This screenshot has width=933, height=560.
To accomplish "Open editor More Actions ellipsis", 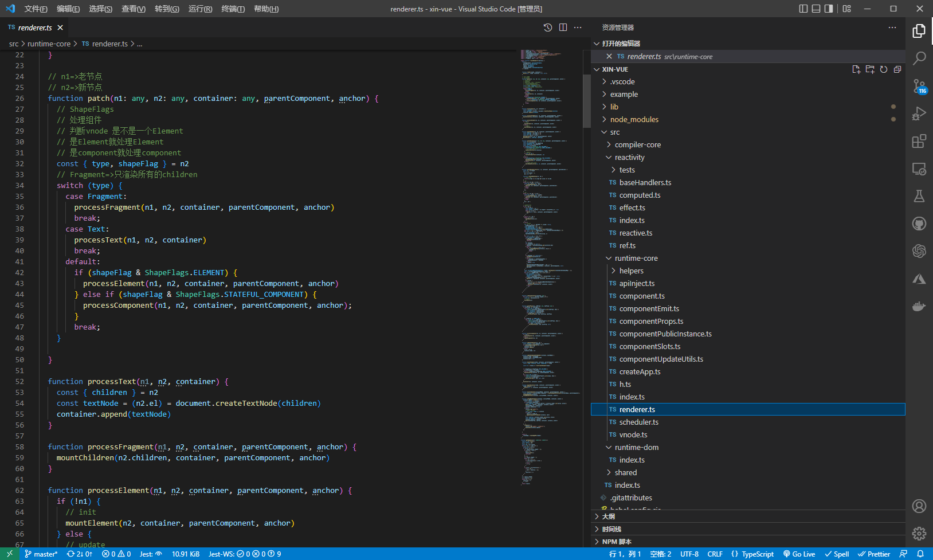I will (578, 28).
